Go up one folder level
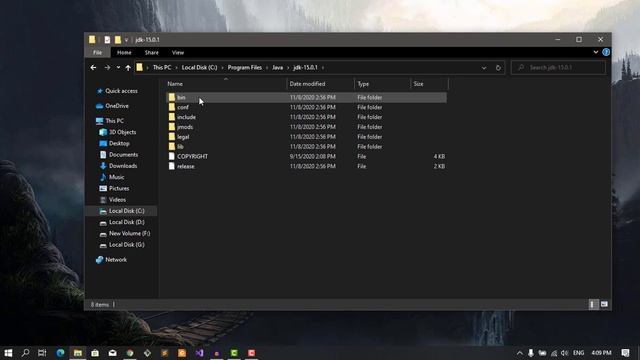Viewport: 640px width, 360px height. point(128,67)
